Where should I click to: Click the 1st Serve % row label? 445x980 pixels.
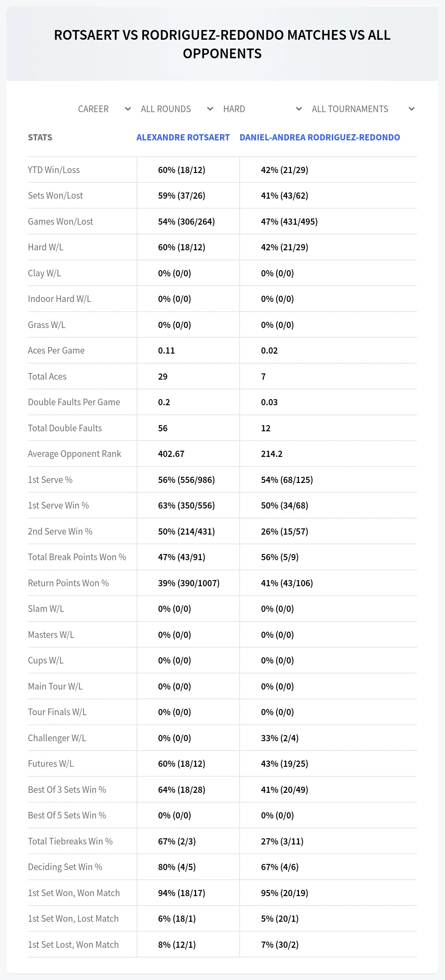[x=50, y=480]
